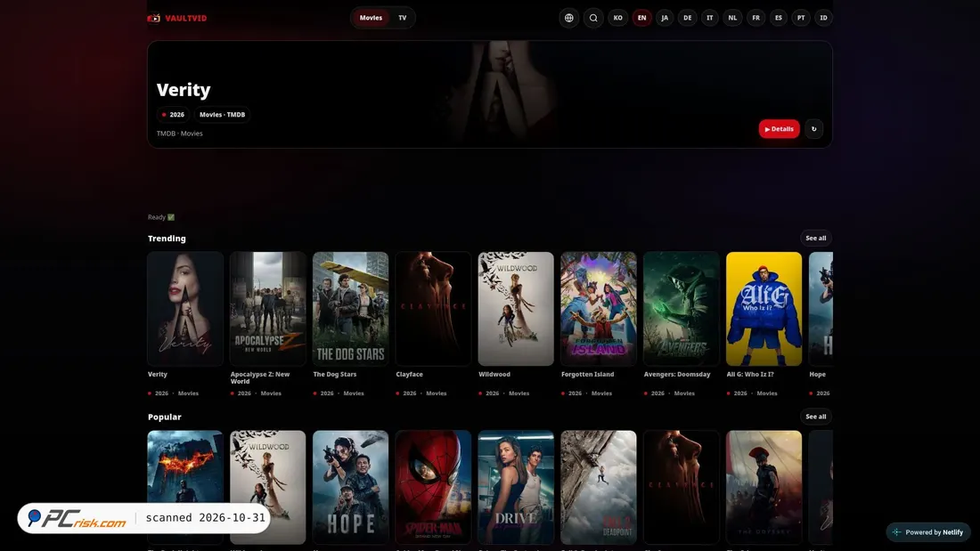Click the Popular section heading
The width and height of the screenshot is (980, 551).
165,417
